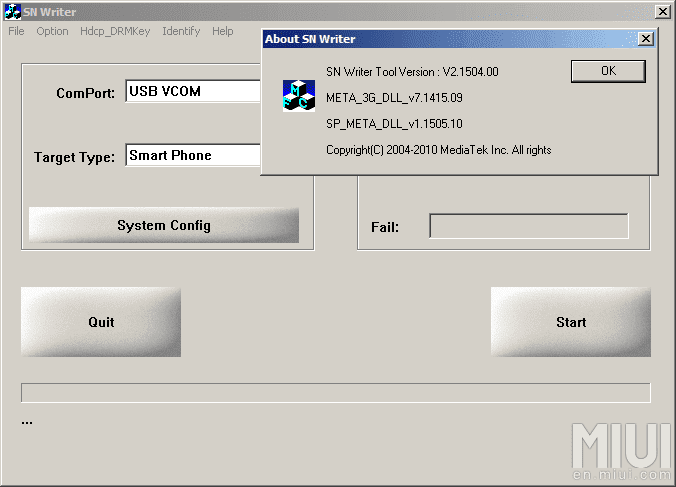The image size is (676, 487).
Task: Click the Fail count field
Action: tap(529, 226)
